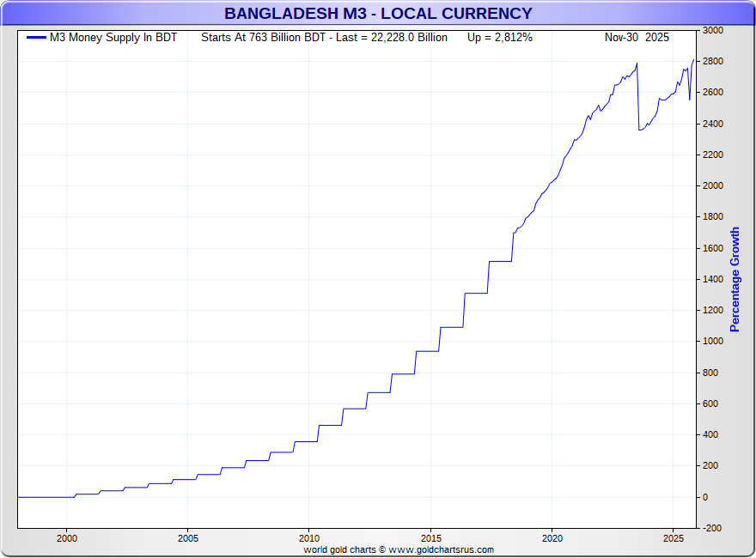Click the blue legend line sample
The width and height of the screenshot is (756, 558).
(36, 38)
